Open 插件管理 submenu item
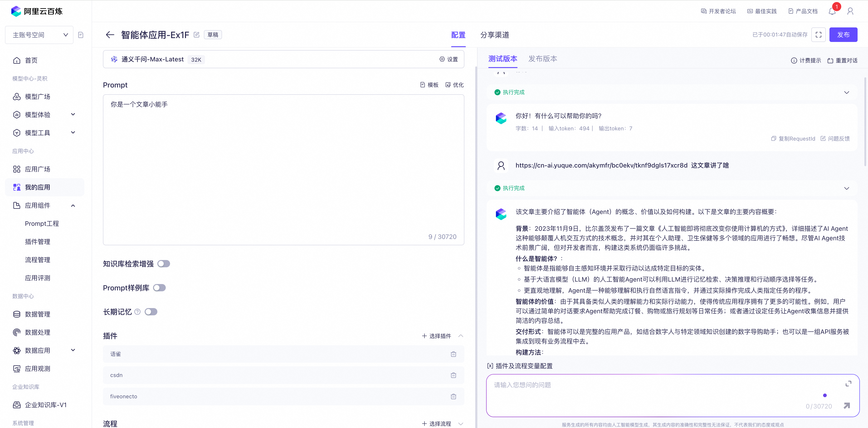The width and height of the screenshot is (868, 428). tap(37, 242)
